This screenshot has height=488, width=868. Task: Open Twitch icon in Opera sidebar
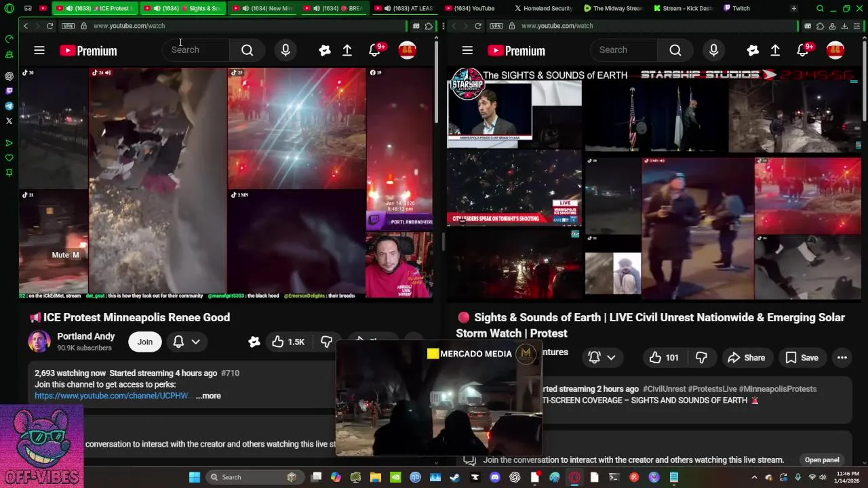tap(9, 91)
